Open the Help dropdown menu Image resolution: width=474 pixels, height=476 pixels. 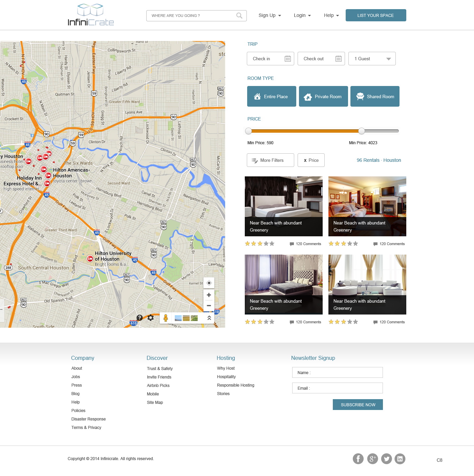(331, 15)
